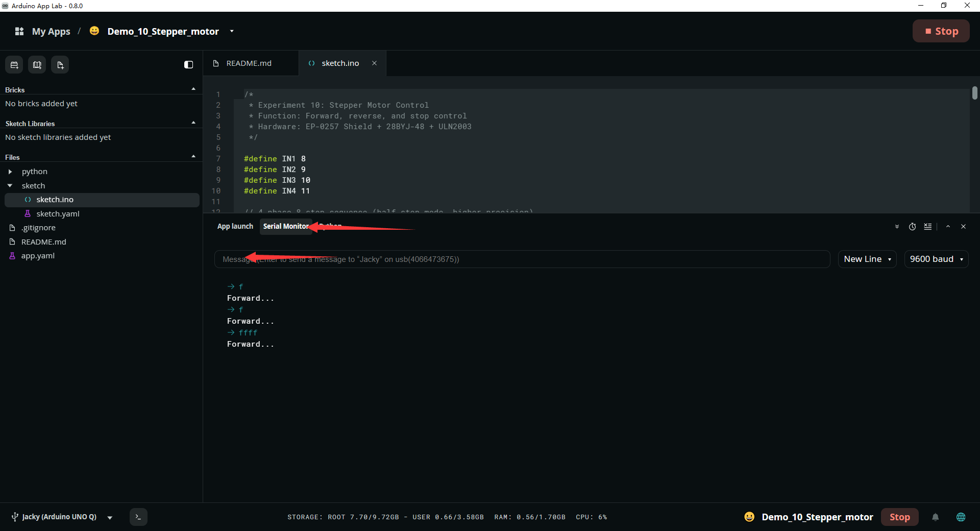The width and height of the screenshot is (980, 531).
Task: Click the Arduino App Lab title bar icon
Action: (x=5, y=6)
